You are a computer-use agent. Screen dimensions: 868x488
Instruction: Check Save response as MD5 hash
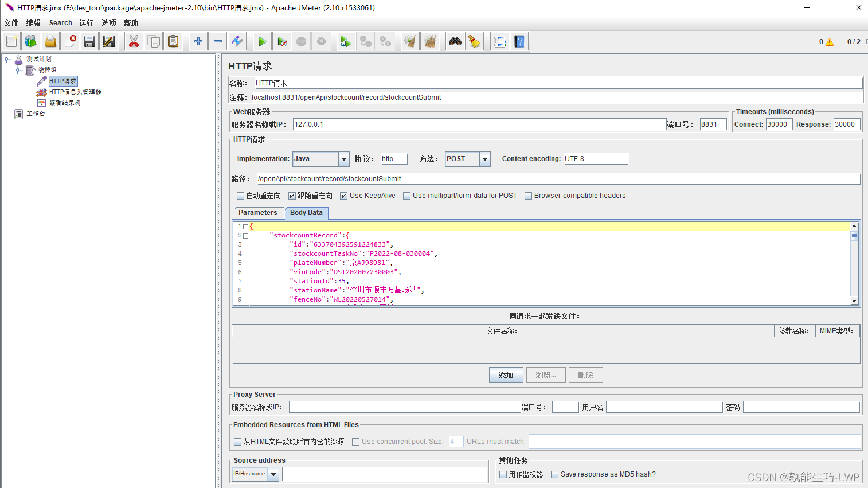pos(554,475)
